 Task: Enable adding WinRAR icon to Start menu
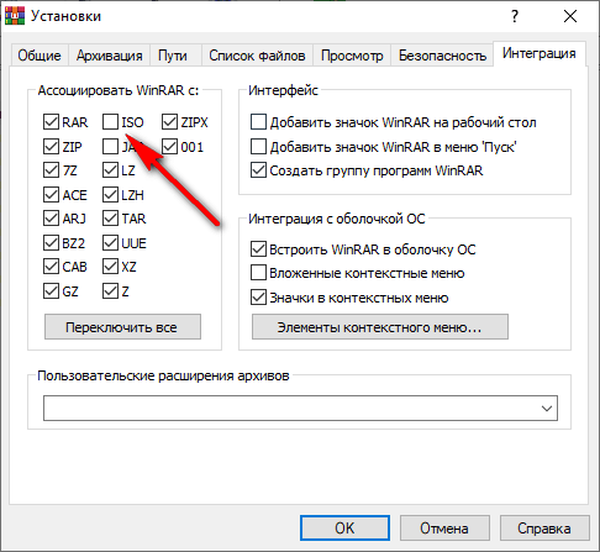click(x=259, y=147)
